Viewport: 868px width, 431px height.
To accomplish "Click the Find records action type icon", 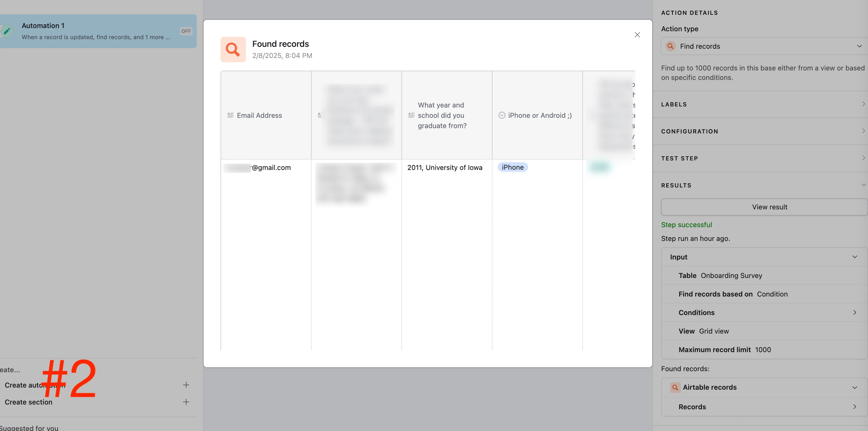I will (670, 46).
